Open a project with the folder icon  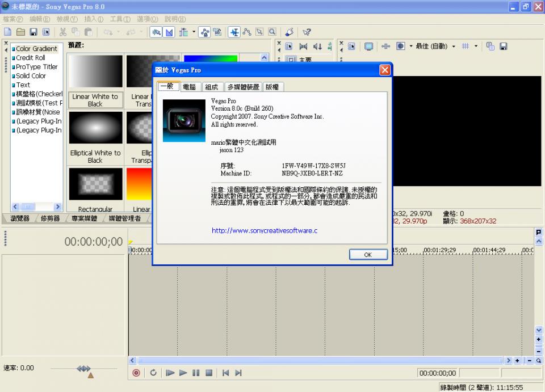20,32
